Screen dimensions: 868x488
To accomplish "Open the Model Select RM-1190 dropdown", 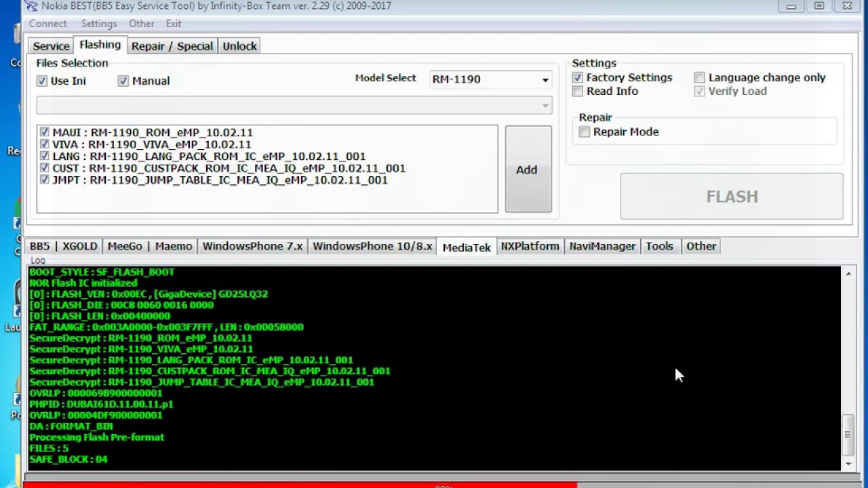I will (x=490, y=79).
